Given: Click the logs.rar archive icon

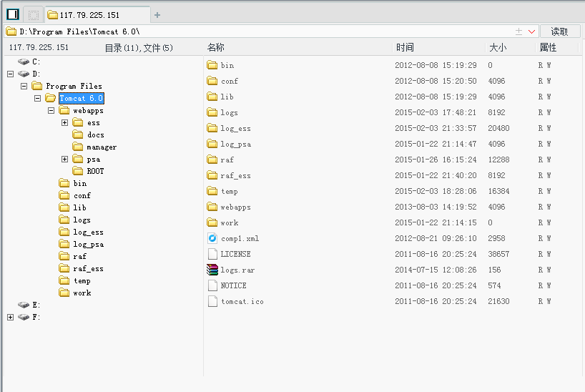Looking at the screenshot, I should (212, 270).
